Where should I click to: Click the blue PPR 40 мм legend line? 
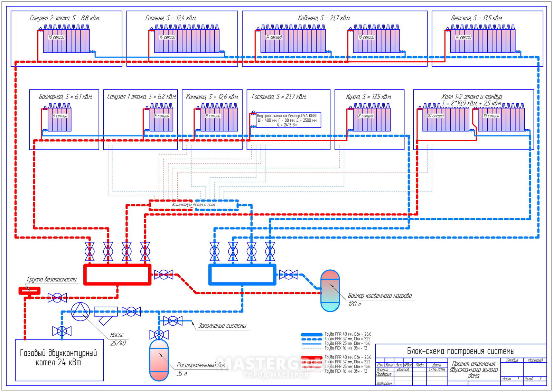[311, 335]
